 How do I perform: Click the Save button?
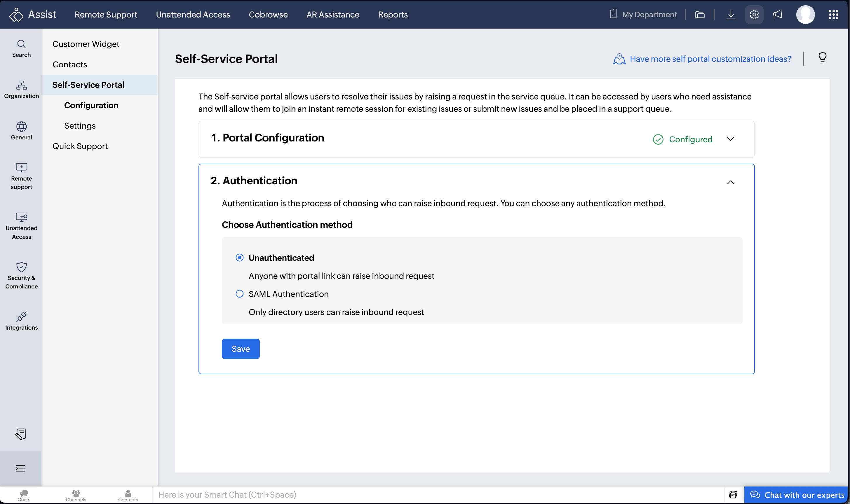(241, 349)
